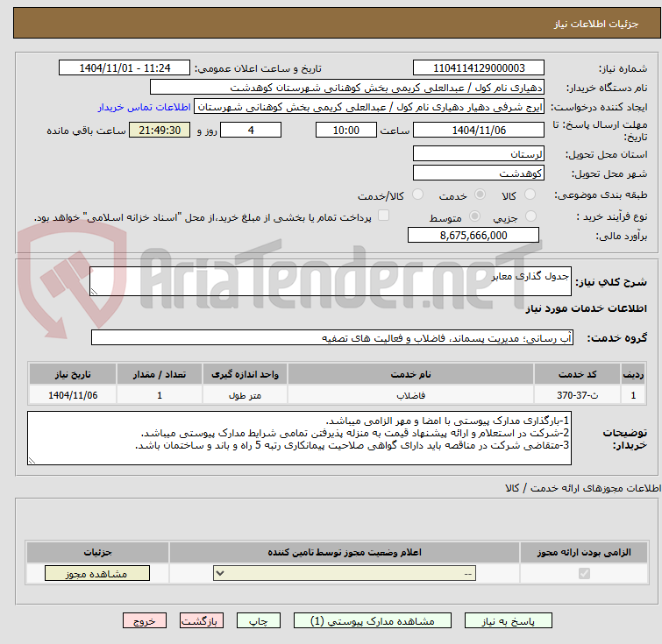Screen dimensions: 662x644
Task: Click service name cell فاضلاب
Action: (411, 395)
